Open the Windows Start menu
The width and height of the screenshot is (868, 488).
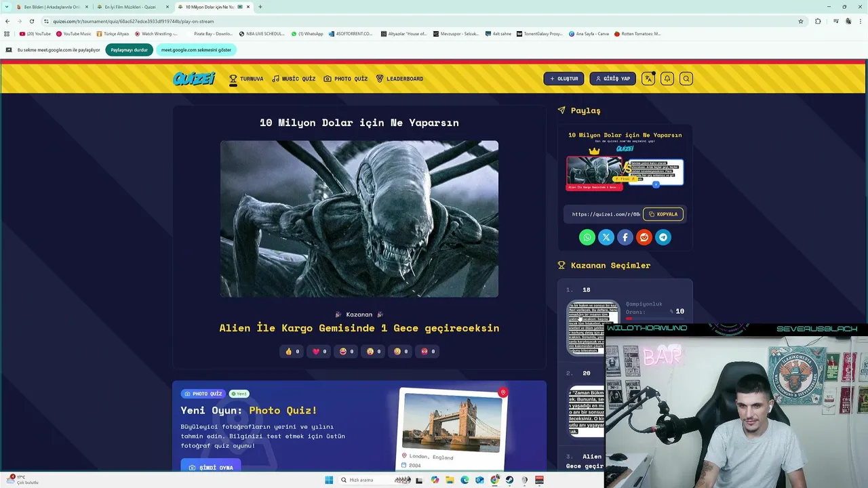coord(329,480)
